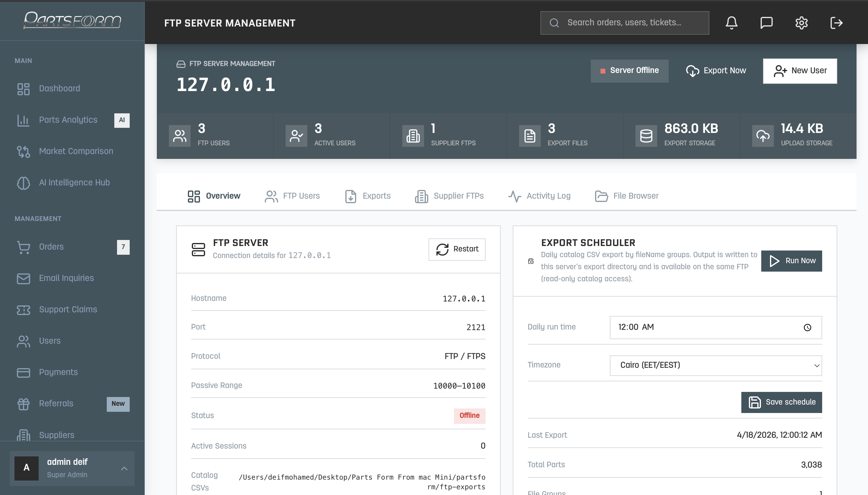
Task: Click the Parts Analytics chart icon
Action: [24, 120]
